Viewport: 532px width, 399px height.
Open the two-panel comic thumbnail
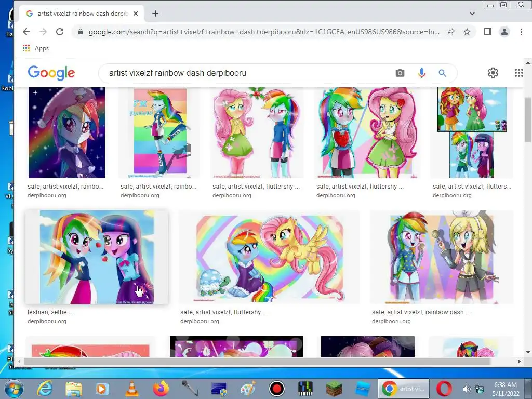472,132
